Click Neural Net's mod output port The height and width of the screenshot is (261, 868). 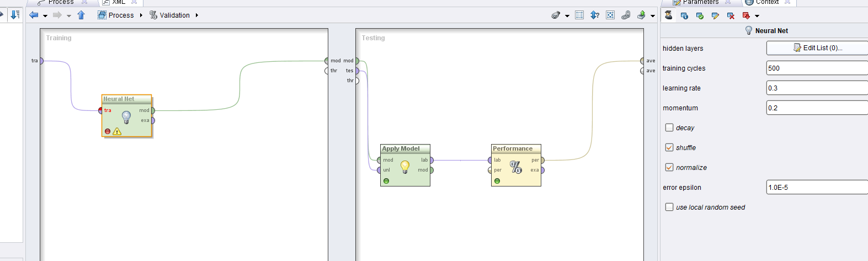click(153, 110)
